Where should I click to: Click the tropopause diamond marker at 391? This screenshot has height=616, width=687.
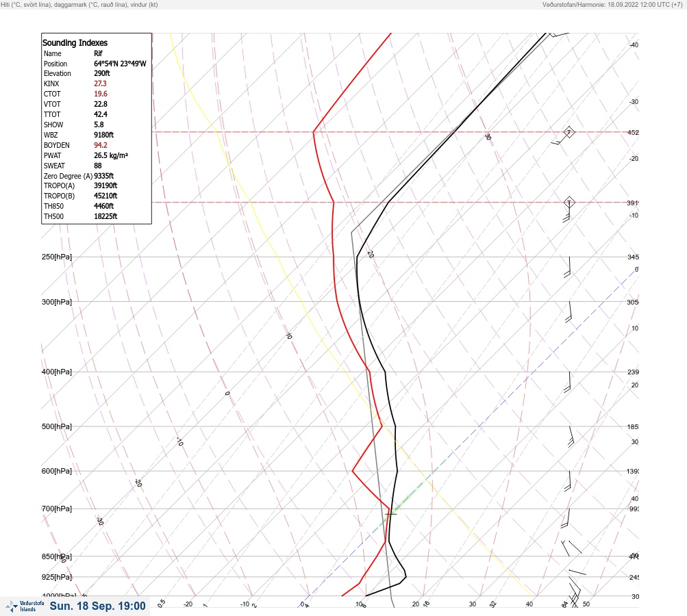[x=569, y=203]
